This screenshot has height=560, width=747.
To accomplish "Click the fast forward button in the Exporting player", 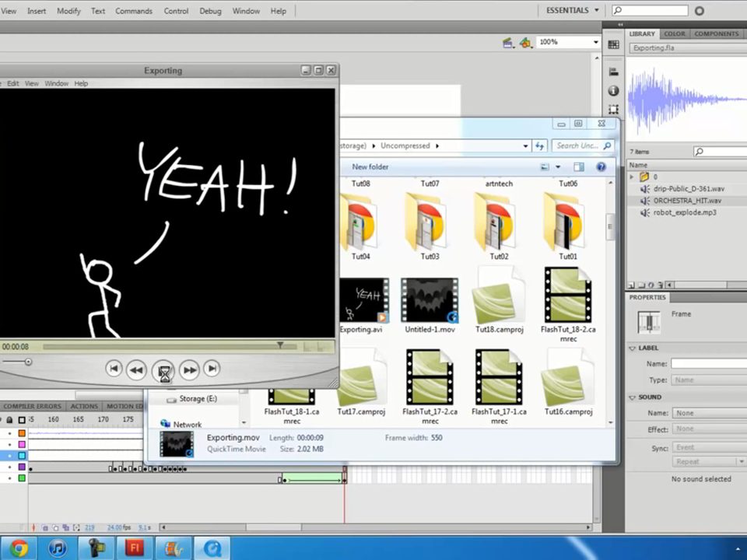I will point(190,370).
